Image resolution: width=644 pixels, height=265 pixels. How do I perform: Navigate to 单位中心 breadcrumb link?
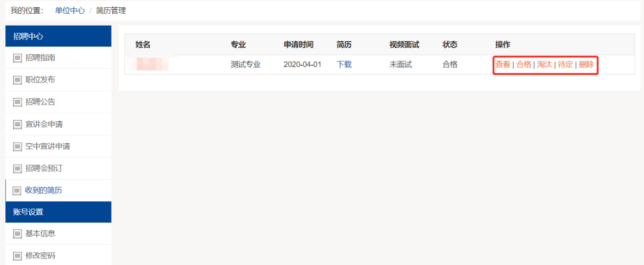(70, 10)
